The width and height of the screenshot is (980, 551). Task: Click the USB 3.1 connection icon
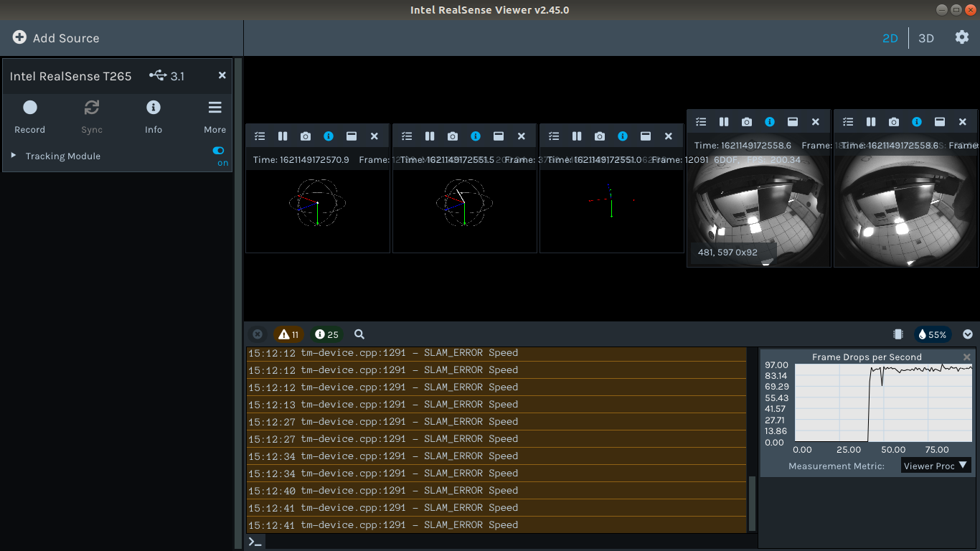[x=158, y=75]
